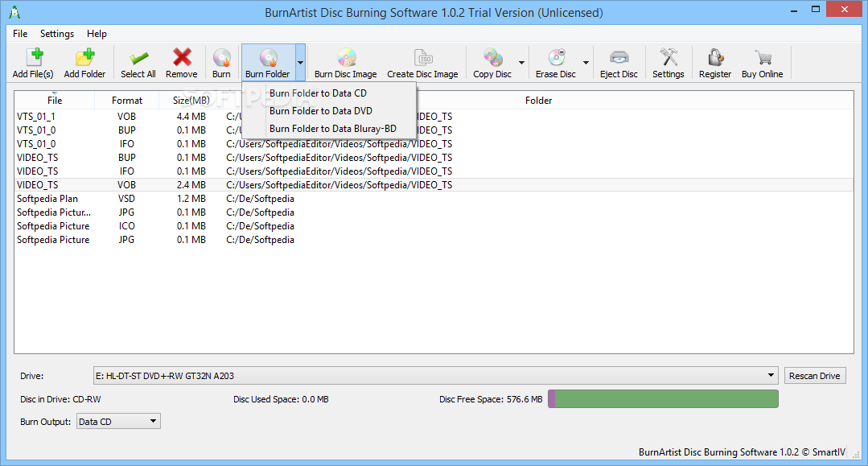Click the Burn Folder toolbar icon
Viewport: 868px width, 466px height.
click(268, 57)
